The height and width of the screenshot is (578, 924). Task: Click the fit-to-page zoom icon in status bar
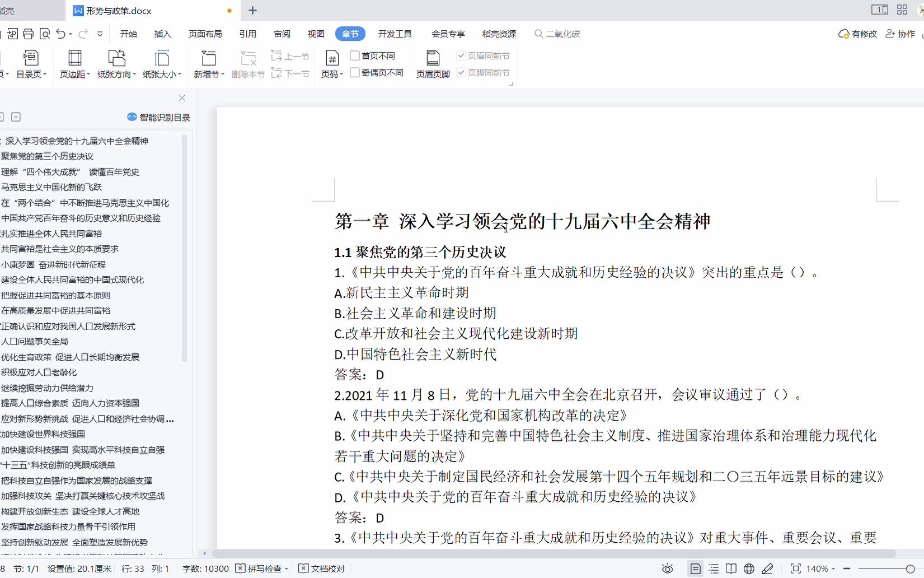[x=795, y=569]
